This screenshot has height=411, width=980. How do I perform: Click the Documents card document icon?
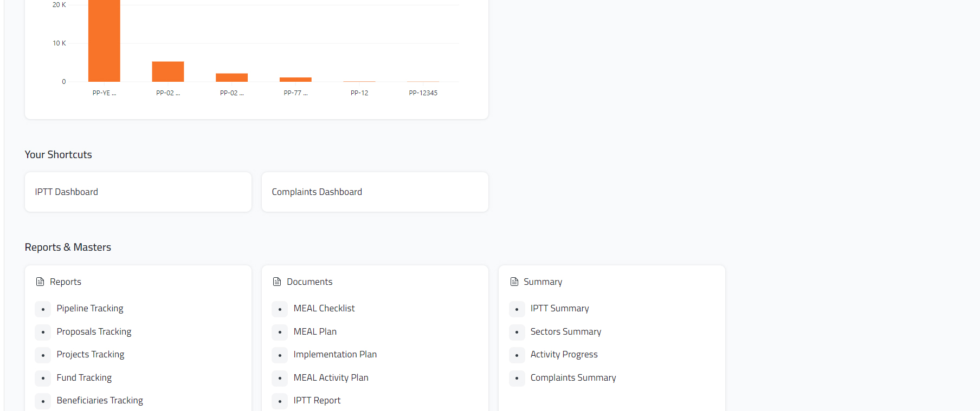tap(277, 282)
